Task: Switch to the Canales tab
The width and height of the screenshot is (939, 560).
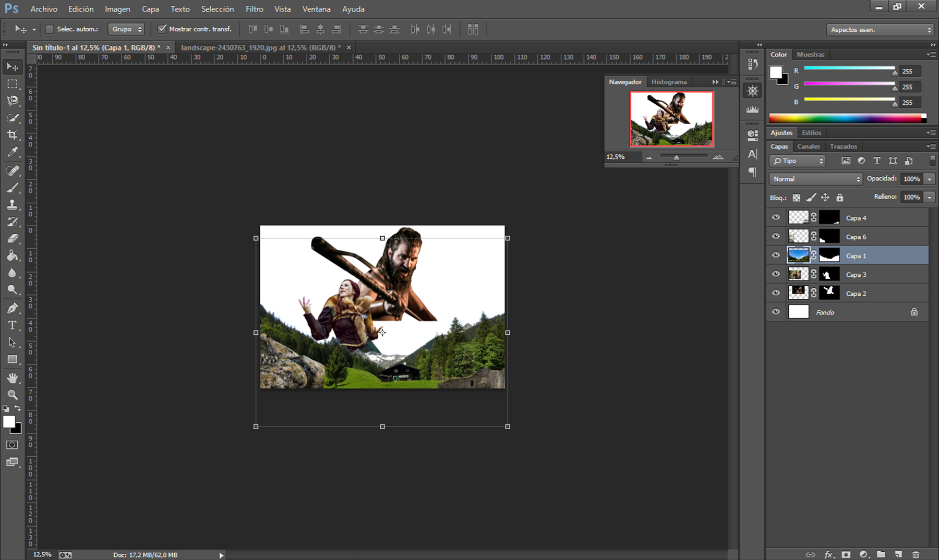Action: click(x=808, y=147)
